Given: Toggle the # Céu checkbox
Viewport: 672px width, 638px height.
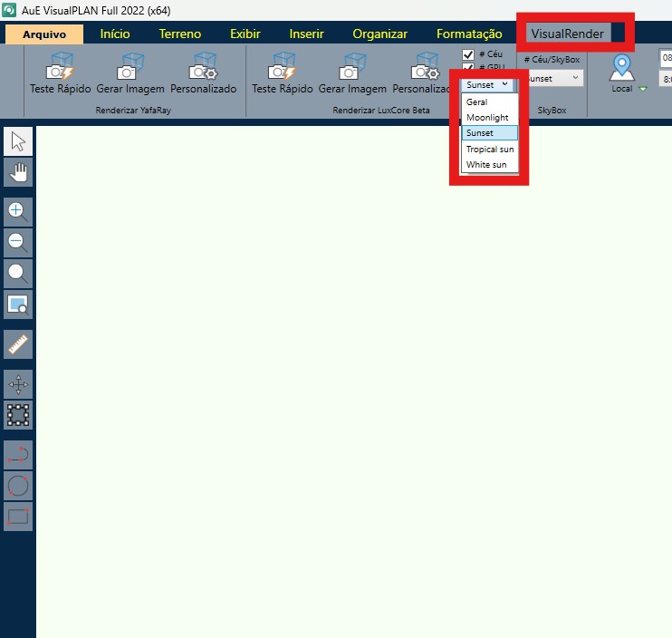Looking at the screenshot, I should click(468, 54).
